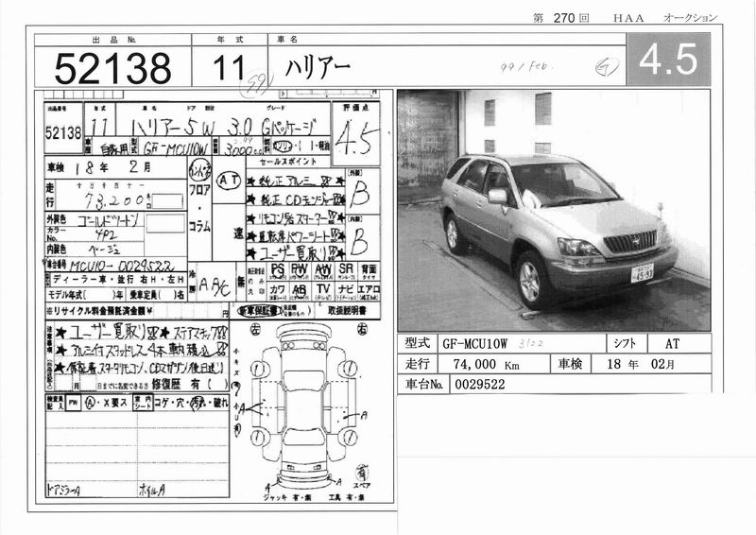Click the AW equipment box
This screenshot has height=535, width=756.
tap(322, 271)
